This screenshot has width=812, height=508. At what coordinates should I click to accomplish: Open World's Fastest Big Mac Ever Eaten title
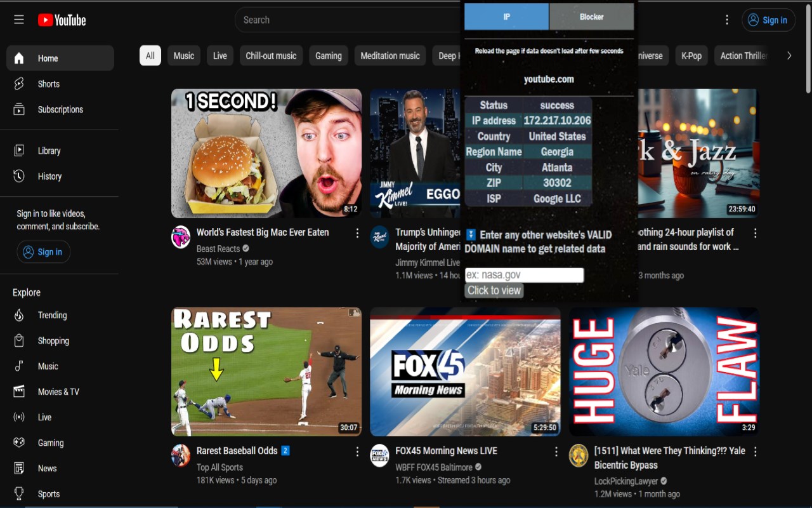pyautogui.click(x=263, y=232)
